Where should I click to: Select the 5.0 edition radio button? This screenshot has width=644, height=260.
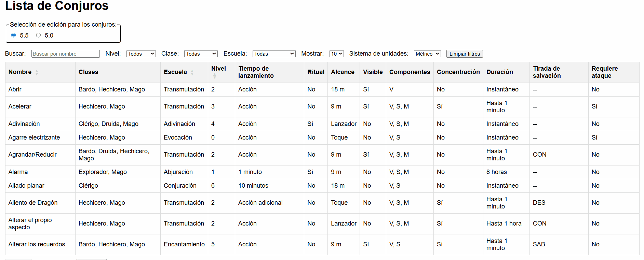tap(39, 35)
